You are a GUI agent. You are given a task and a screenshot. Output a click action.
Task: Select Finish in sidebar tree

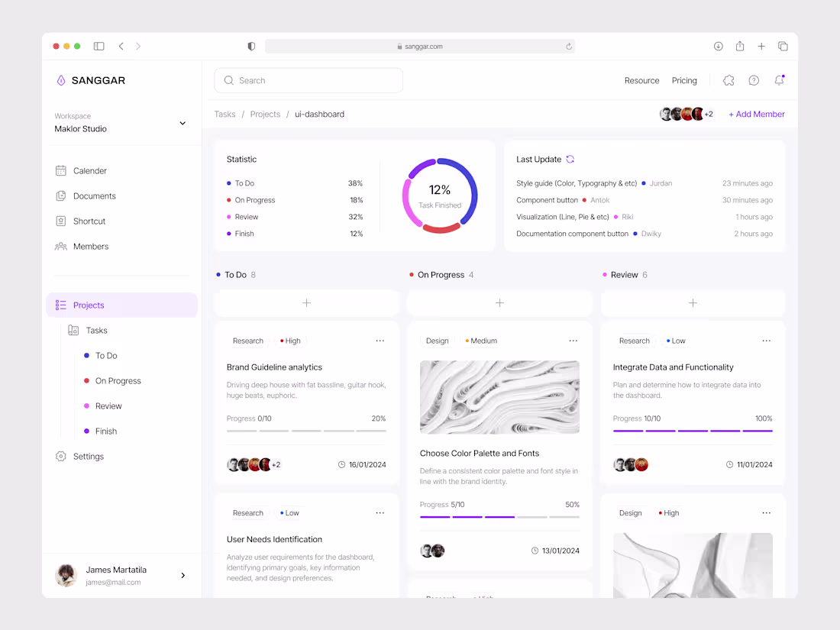(x=101, y=431)
